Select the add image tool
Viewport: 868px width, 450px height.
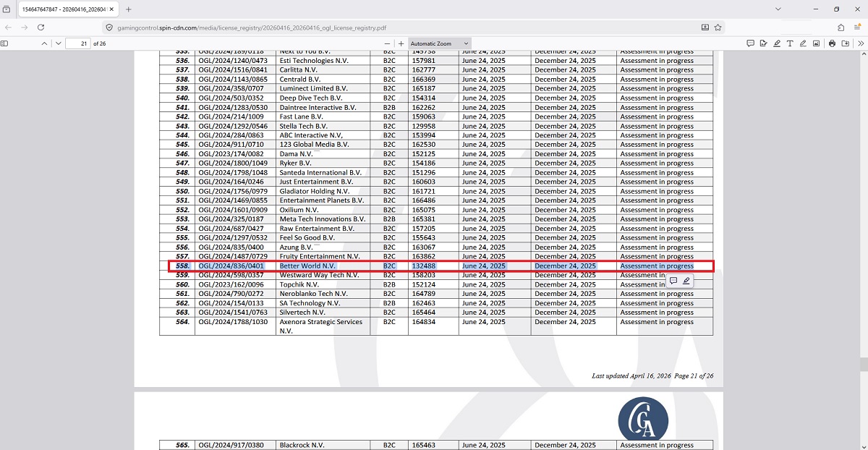coord(816,43)
